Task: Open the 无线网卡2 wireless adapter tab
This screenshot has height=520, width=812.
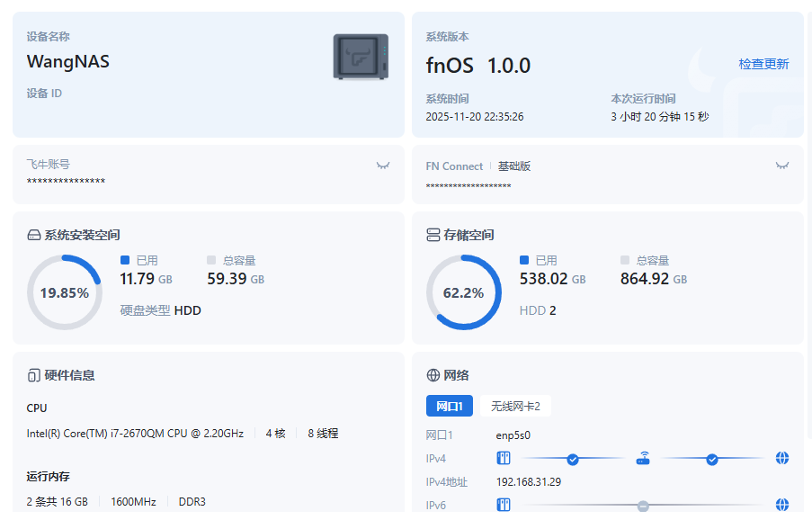Action: 515,406
